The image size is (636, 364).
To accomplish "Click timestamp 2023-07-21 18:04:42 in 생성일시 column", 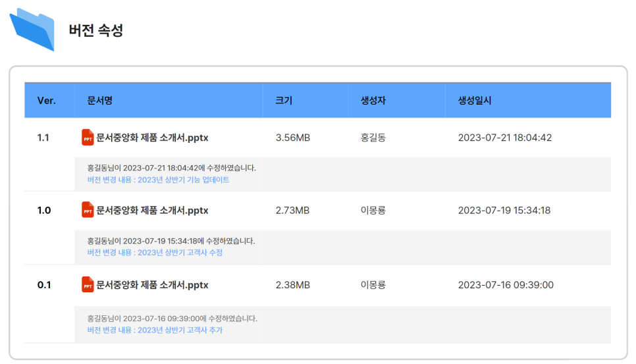I will [x=505, y=138].
